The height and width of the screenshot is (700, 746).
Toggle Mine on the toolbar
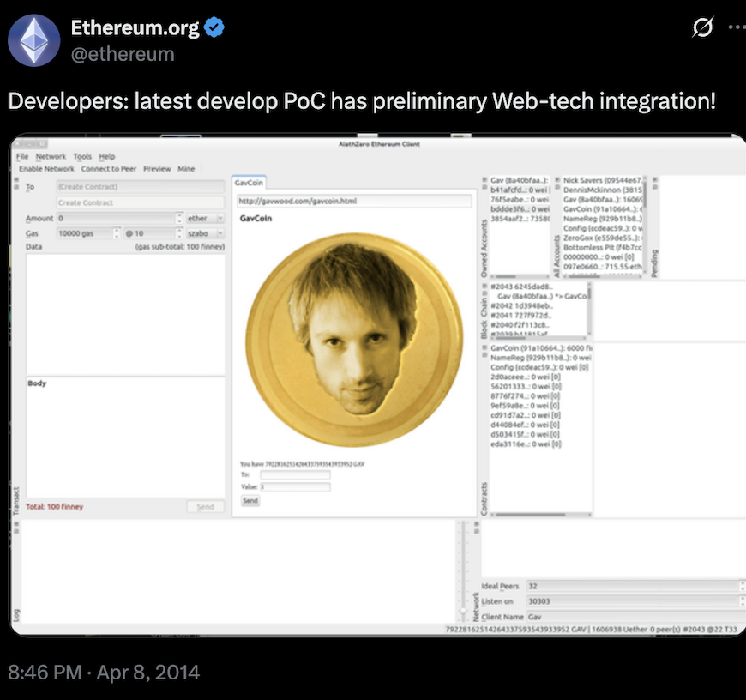pyautogui.click(x=186, y=169)
